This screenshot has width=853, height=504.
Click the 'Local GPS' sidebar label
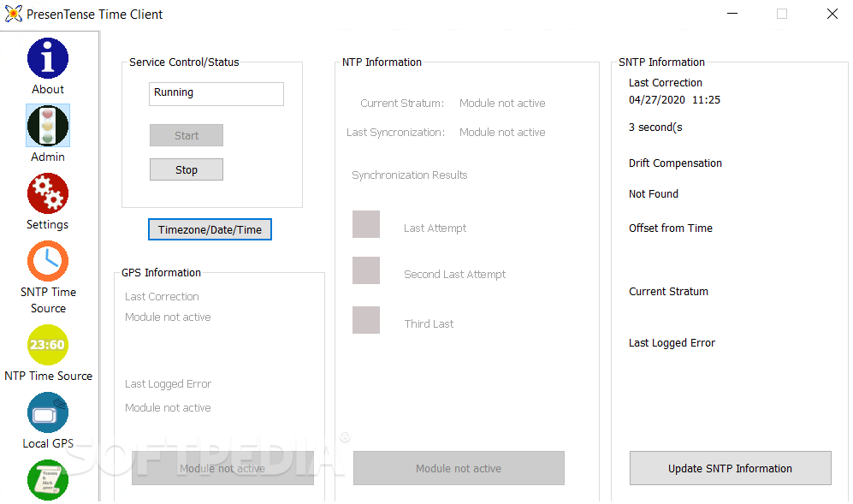[x=48, y=443]
